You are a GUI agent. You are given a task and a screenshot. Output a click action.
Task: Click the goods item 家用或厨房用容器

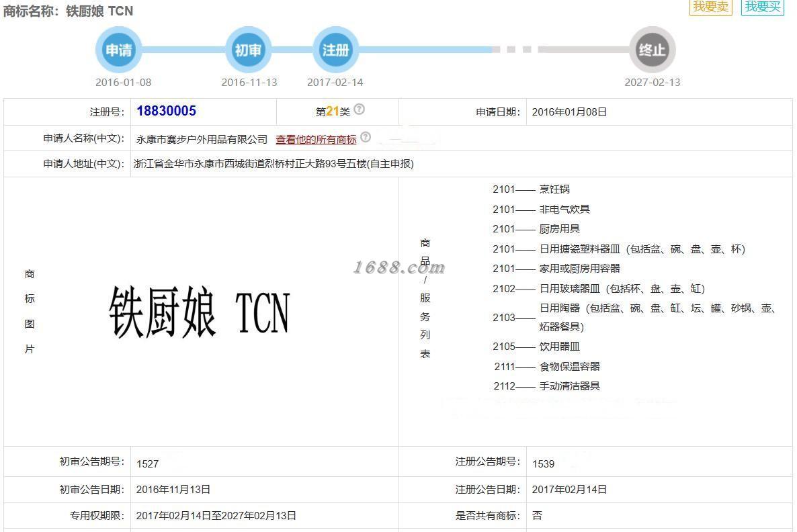point(580,268)
